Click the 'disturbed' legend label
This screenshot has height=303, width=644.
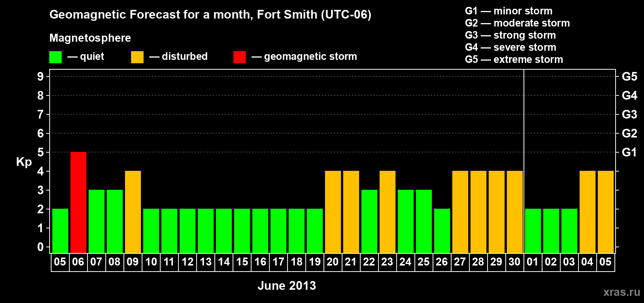tap(185, 56)
